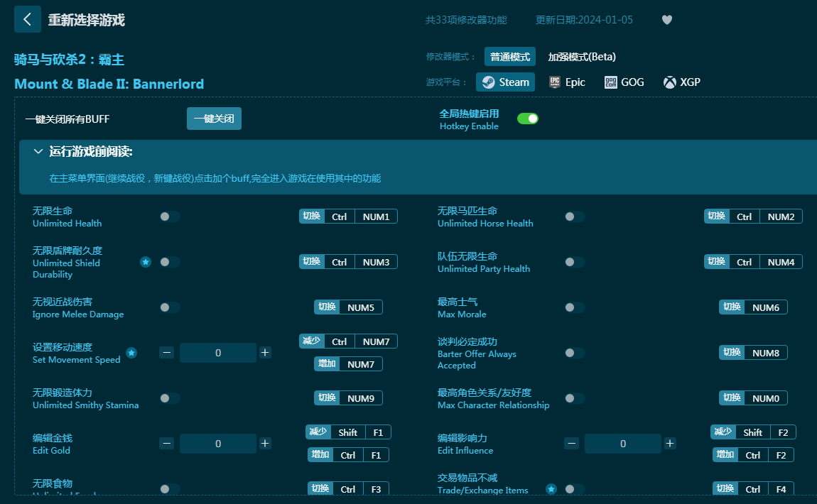Screen dimensions: 817x504
Task: Click the Unlimited Health Ctrl NUM1 hotkey
Action: click(x=349, y=217)
